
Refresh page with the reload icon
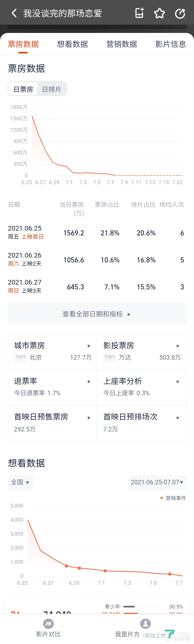(x=180, y=13)
